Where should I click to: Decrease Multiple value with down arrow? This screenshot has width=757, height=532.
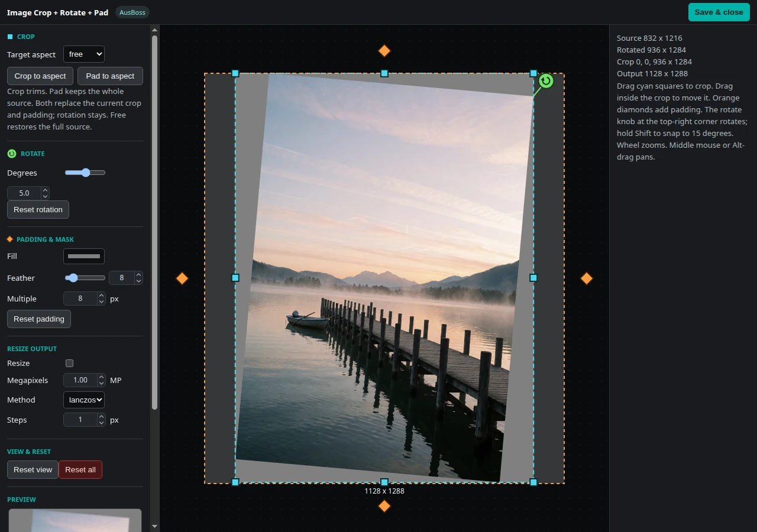(x=102, y=302)
